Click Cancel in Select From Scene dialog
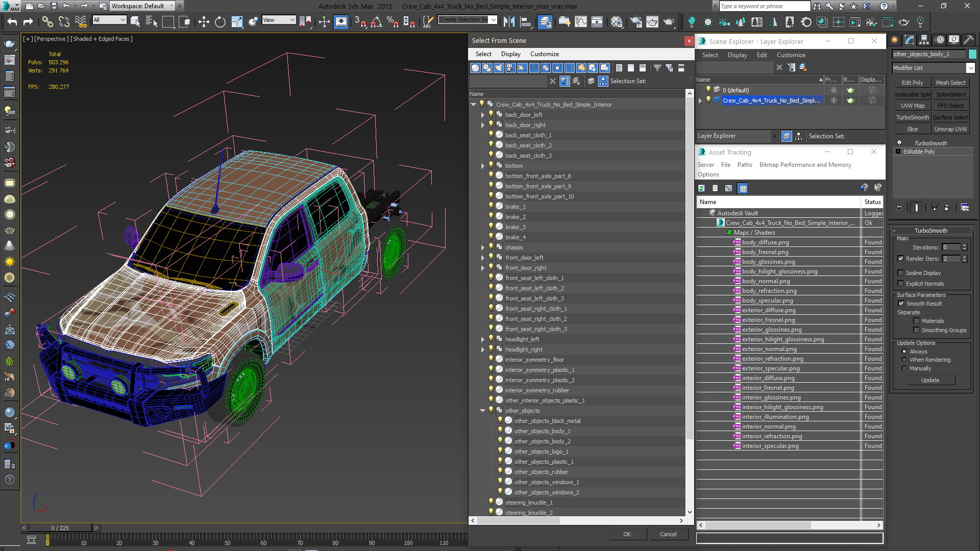The width and height of the screenshot is (980, 551). [668, 534]
